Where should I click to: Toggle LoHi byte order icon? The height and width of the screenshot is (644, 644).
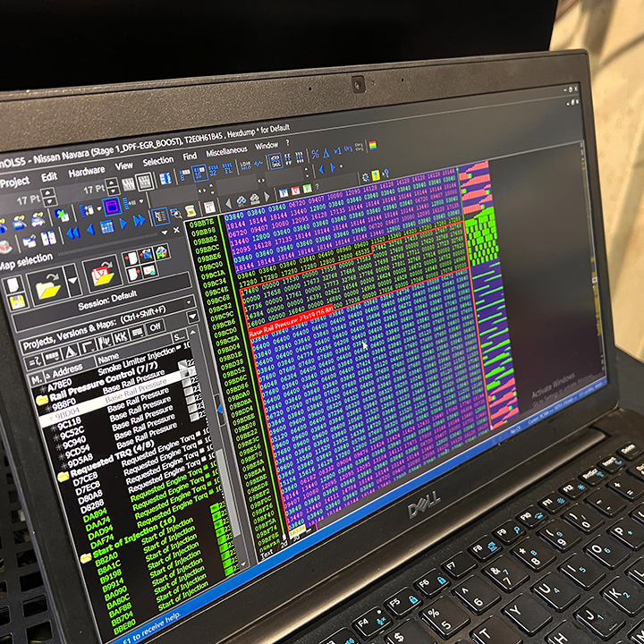(x=246, y=165)
